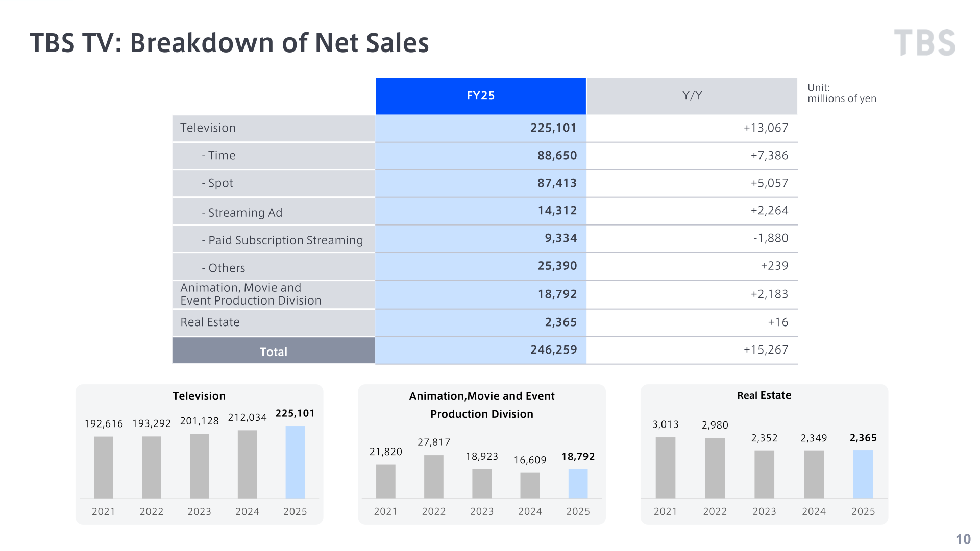Click the Y/Y value +13,067
The width and height of the screenshot is (980, 551).
click(x=766, y=128)
